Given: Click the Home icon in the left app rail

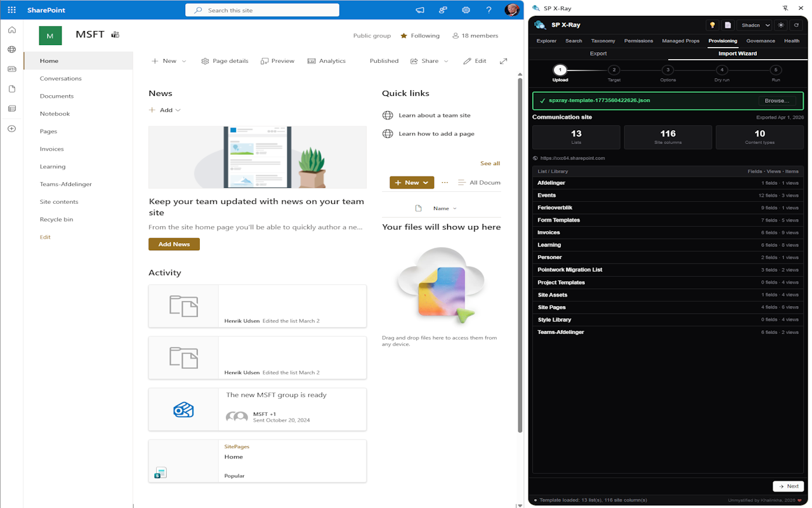Looking at the screenshot, I should (x=11, y=30).
